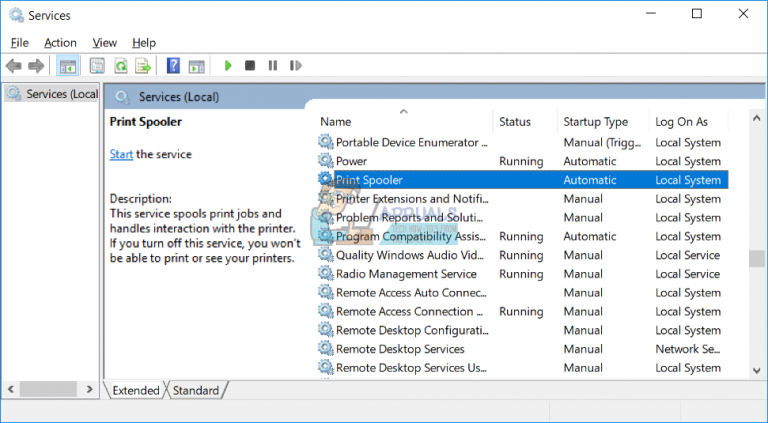Click the gear icon of Print Spooler
This screenshot has height=423, width=768.
point(325,179)
